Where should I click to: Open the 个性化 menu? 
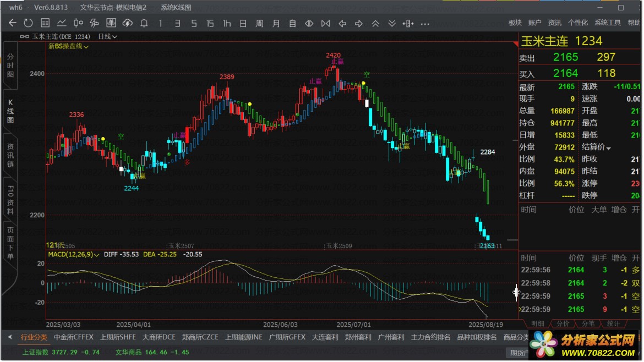pos(578,23)
